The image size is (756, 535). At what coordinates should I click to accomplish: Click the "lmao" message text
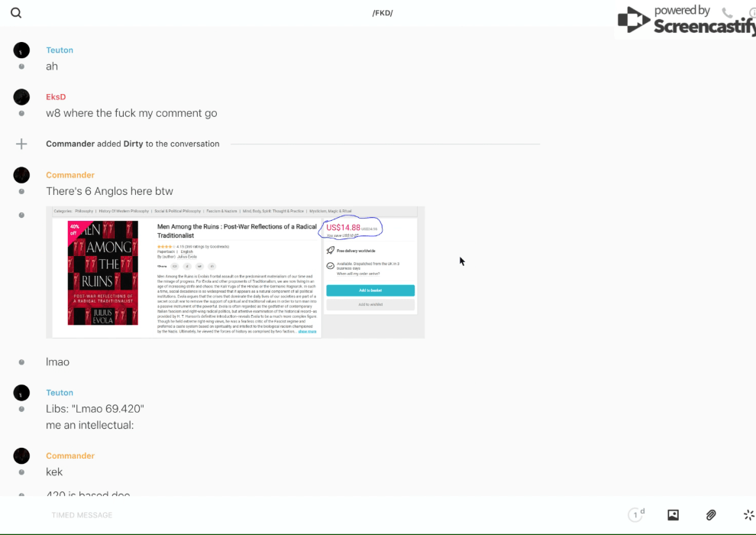[x=57, y=362]
